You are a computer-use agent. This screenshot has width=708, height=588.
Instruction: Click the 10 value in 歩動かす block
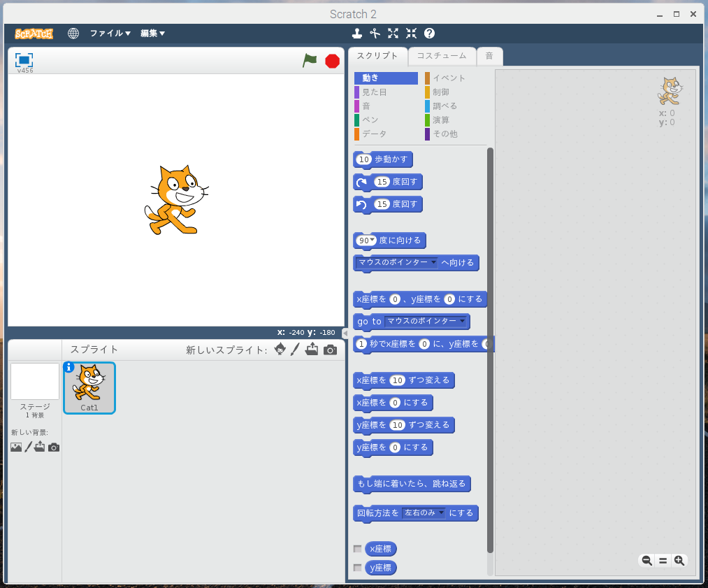[364, 159]
